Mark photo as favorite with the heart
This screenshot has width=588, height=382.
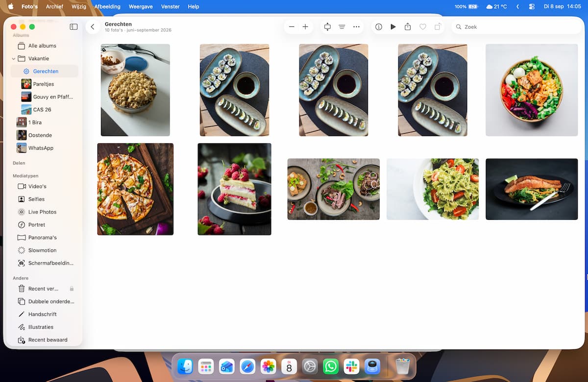(423, 27)
